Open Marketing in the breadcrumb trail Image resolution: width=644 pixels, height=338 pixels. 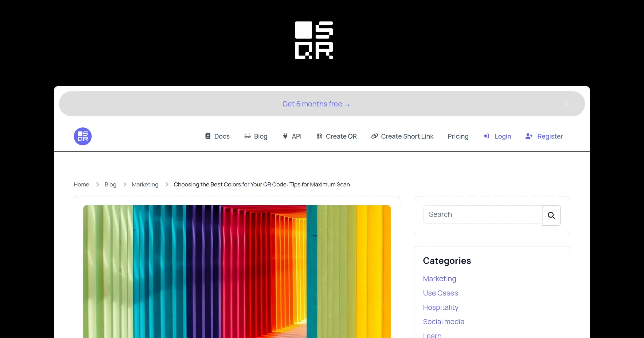tap(145, 185)
